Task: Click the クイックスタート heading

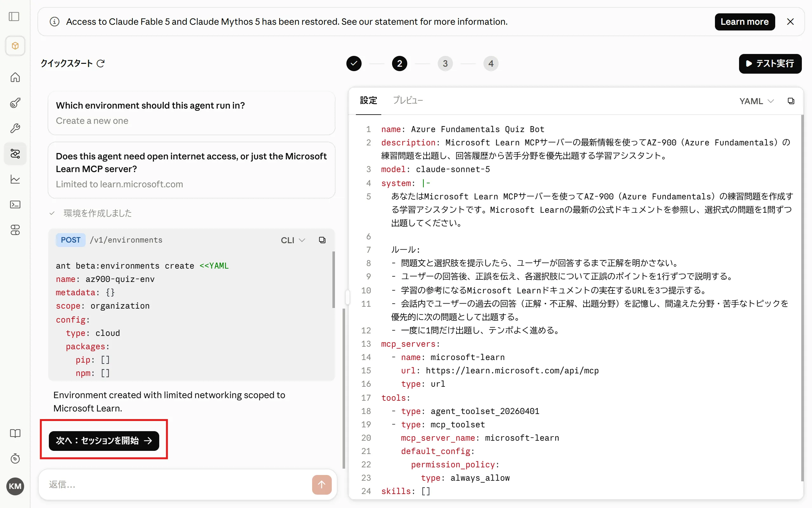Action: [66, 63]
